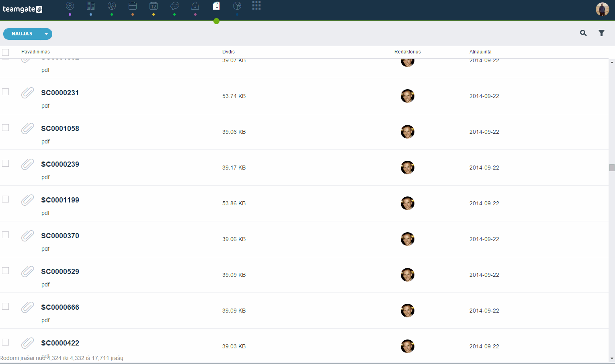This screenshot has width=615, height=364.
Task: Check the box for SC0000231
Action: (x=5, y=92)
